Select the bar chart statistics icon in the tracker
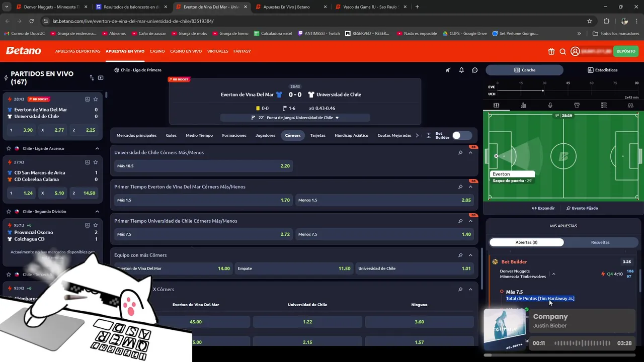Screen dimensions: 644x362 click(x=523, y=105)
